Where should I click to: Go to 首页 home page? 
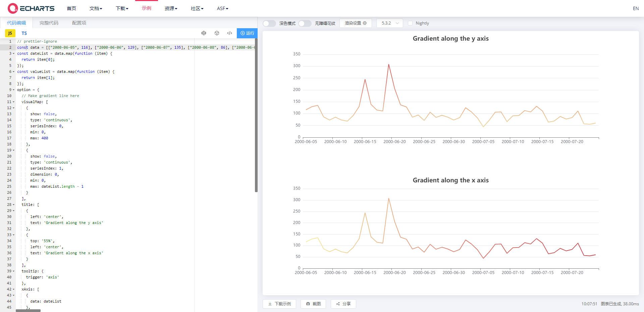(71, 8)
